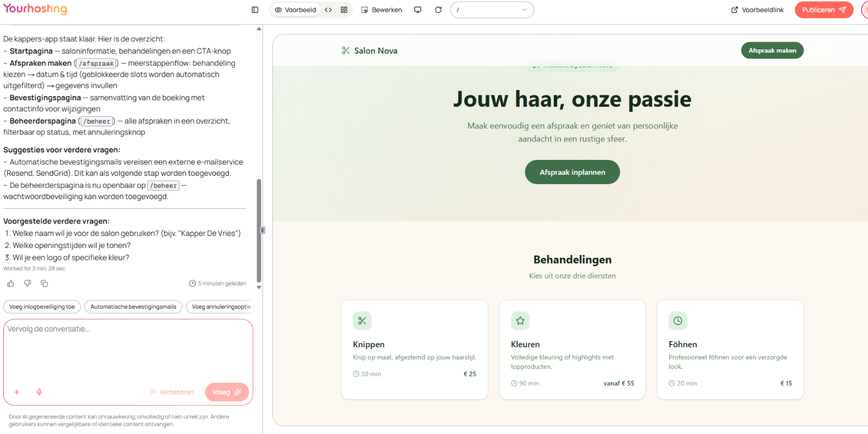Select question 'Welke openingstijden wil je tonen?'

pyautogui.click(x=72, y=246)
